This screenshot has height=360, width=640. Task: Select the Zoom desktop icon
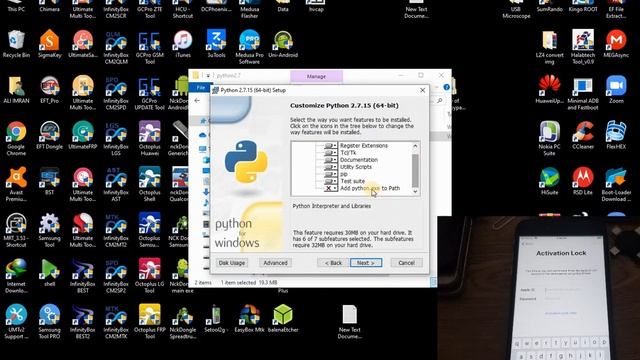[616, 89]
